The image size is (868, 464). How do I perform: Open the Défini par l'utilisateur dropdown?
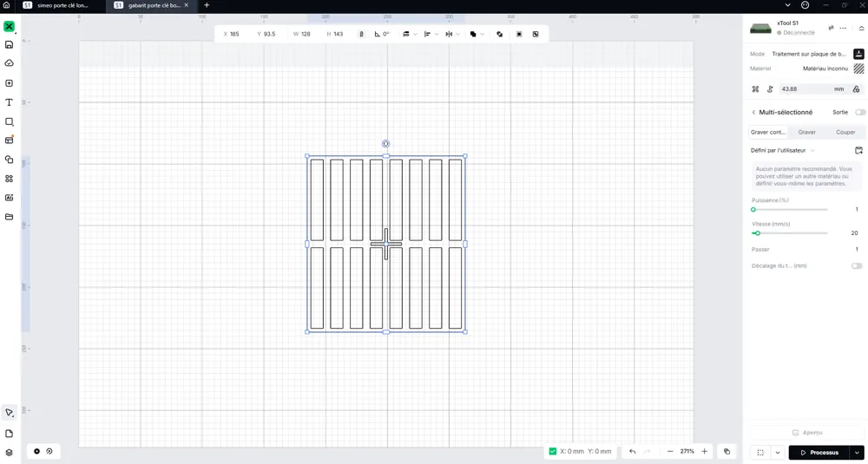click(x=783, y=150)
